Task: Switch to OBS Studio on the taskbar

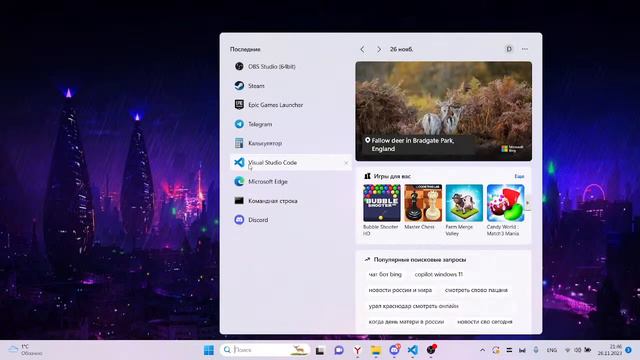Action: click(431, 350)
